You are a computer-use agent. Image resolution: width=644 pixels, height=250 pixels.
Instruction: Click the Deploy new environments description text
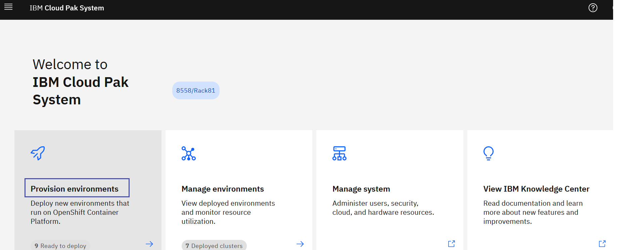pos(80,212)
